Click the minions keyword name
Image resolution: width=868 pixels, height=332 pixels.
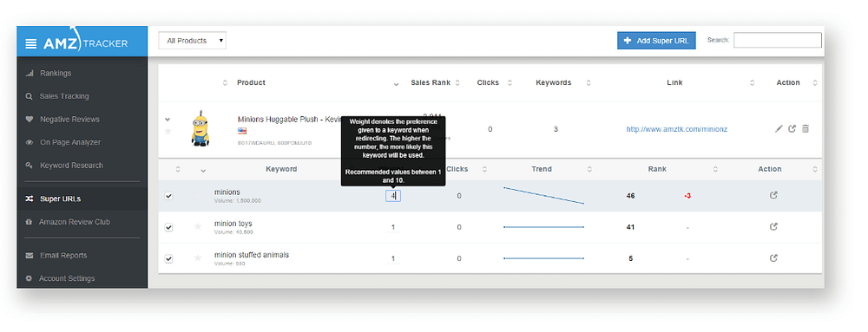pyautogui.click(x=227, y=192)
